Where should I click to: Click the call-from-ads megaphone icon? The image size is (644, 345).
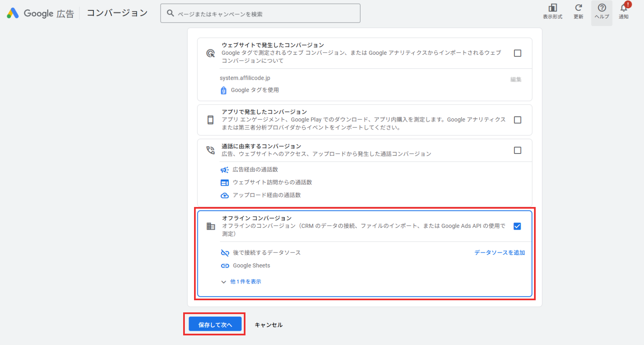[225, 170]
